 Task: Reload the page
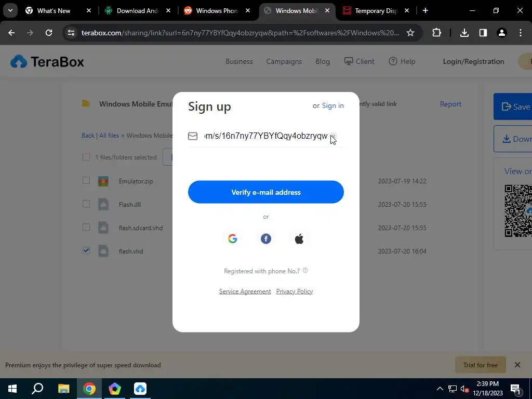pos(49,33)
